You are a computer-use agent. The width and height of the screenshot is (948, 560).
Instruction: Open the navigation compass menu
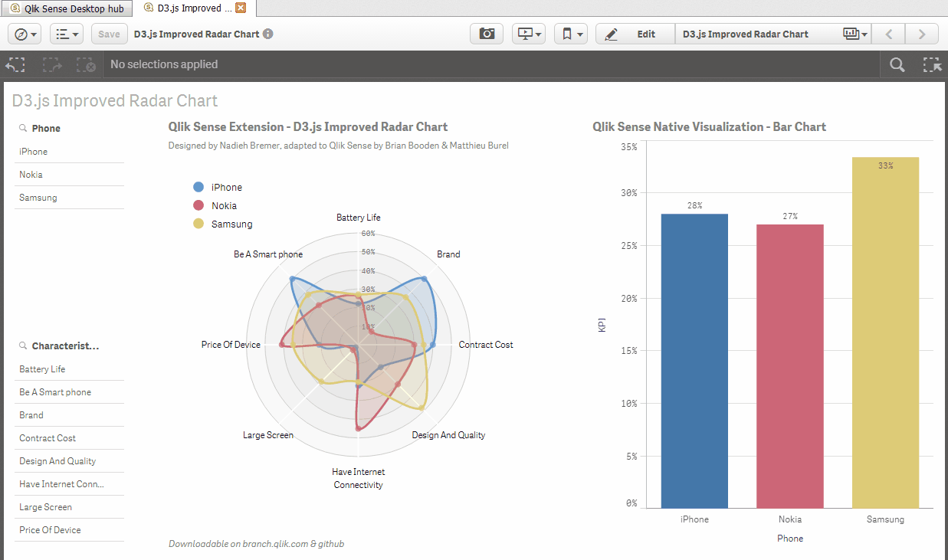point(25,34)
